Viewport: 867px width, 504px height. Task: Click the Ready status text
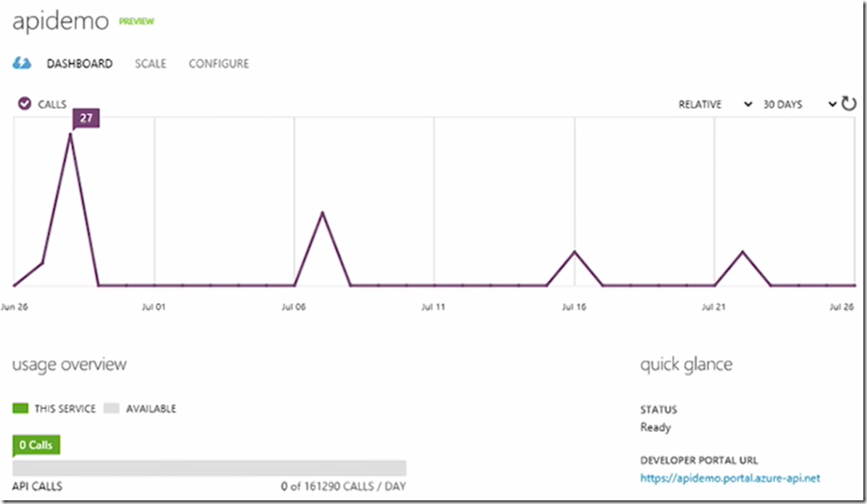655,427
